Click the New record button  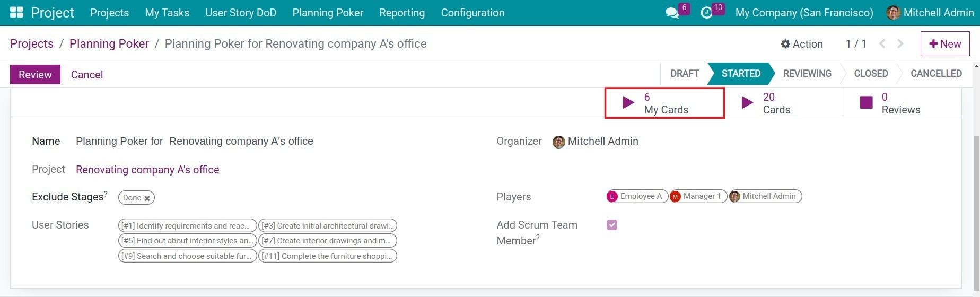(945, 44)
